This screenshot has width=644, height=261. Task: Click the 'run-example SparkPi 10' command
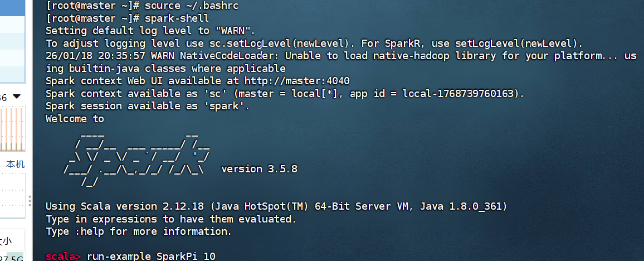tap(151, 257)
